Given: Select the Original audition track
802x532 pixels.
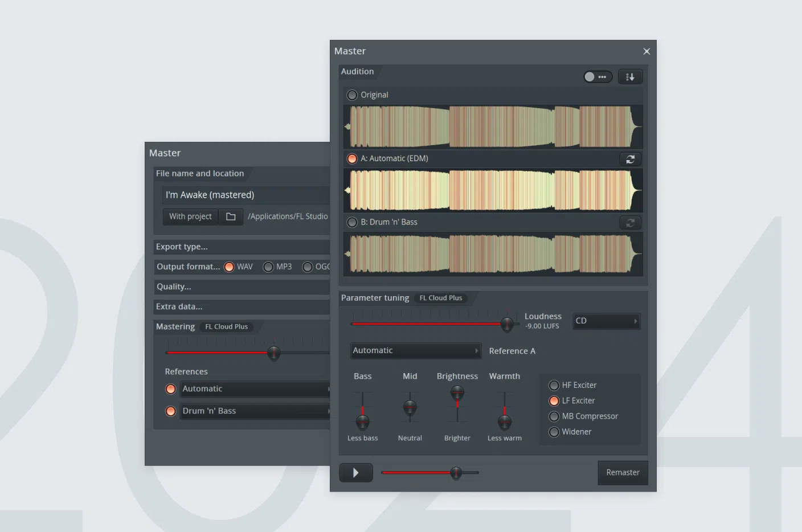Looking at the screenshot, I should 352,95.
